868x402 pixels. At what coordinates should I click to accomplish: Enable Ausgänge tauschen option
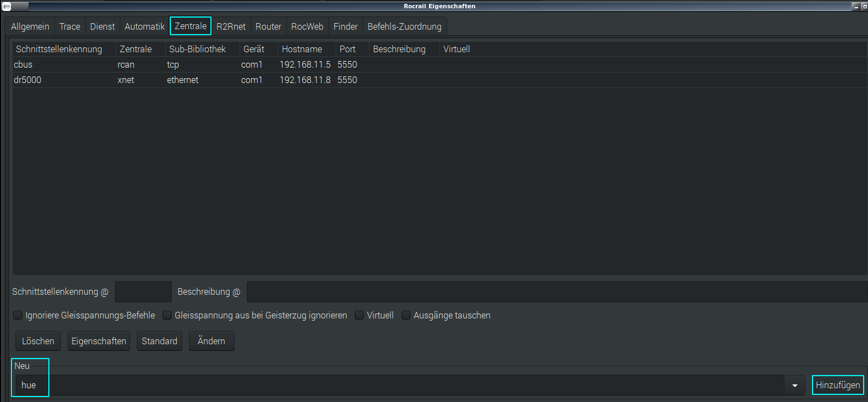point(407,315)
